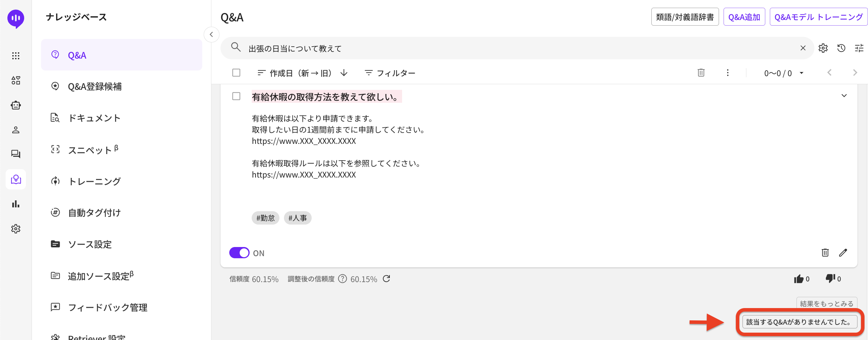The height and width of the screenshot is (340, 868).
Task: Open Q&A登録候補 in the sidebar
Action: (95, 86)
